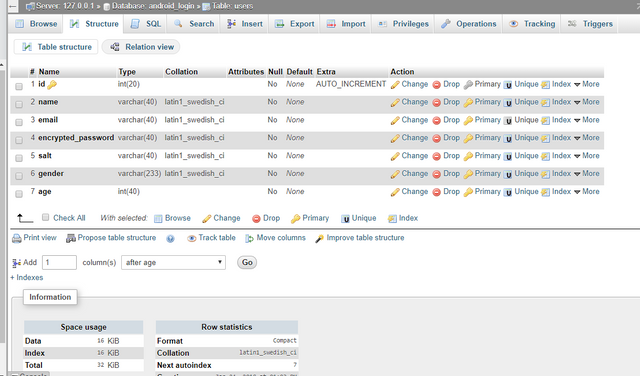
Task: Open the 'after age' position dropdown
Action: (x=173, y=263)
